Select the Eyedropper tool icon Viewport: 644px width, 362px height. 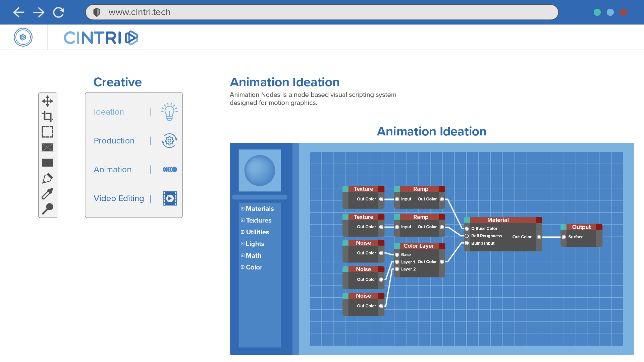coord(47,193)
